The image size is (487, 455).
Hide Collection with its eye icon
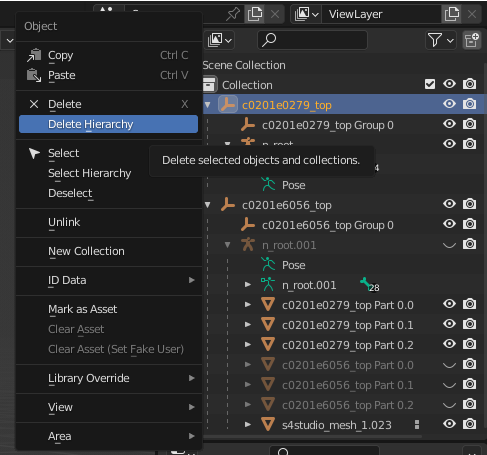coord(449,84)
